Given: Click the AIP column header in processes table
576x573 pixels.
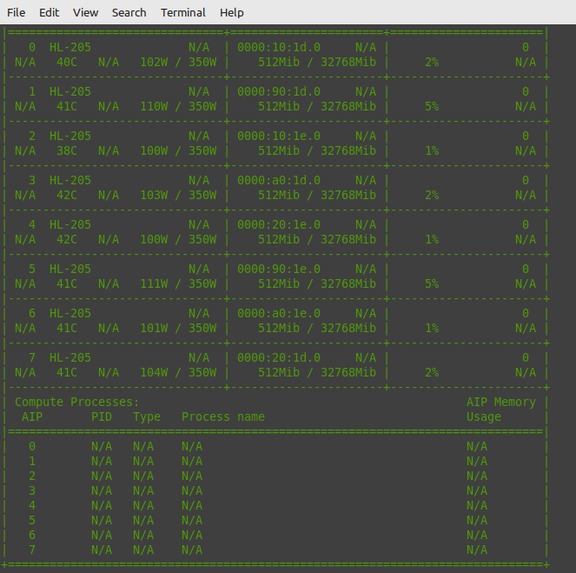Looking at the screenshot, I should [32, 417].
